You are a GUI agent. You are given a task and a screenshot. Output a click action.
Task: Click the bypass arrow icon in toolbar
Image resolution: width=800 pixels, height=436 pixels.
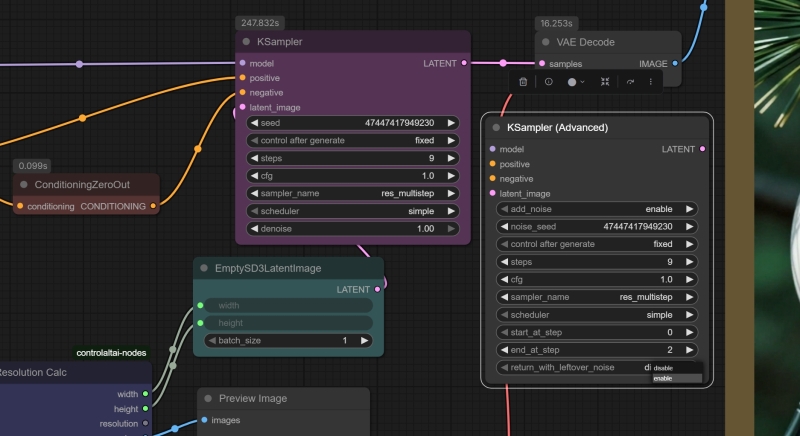click(x=630, y=82)
